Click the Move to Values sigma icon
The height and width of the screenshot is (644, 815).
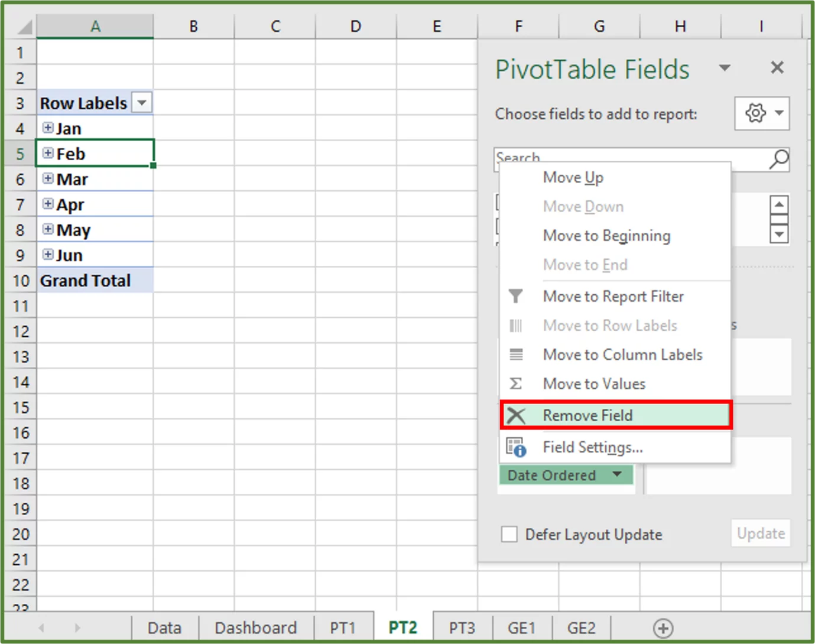pos(516,383)
